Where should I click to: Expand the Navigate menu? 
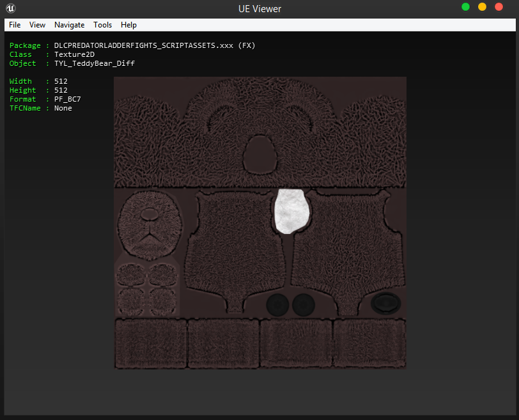pos(69,25)
